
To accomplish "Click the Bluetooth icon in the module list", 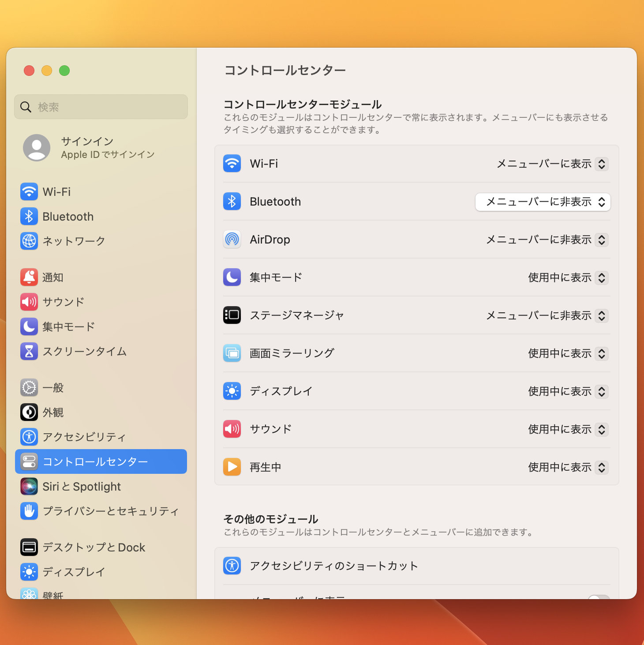I will (x=232, y=202).
